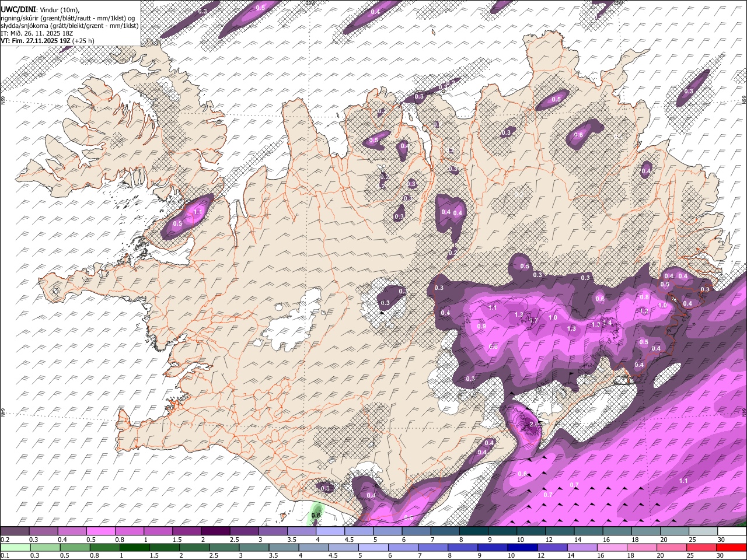
Task: Select the VT: Fim. 27.11.2025 19Z valid time
Action: [x=37, y=41]
